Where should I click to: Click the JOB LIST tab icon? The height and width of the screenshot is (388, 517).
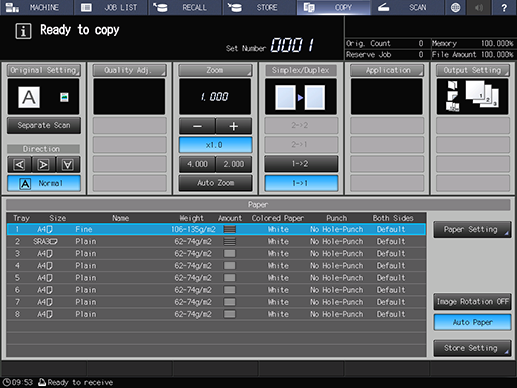pos(86,7)
